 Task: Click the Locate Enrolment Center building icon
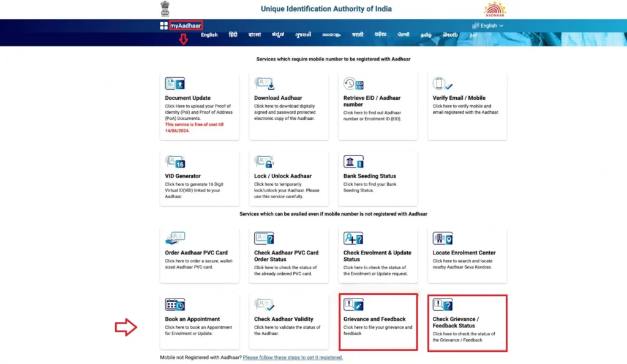[443, 238]
